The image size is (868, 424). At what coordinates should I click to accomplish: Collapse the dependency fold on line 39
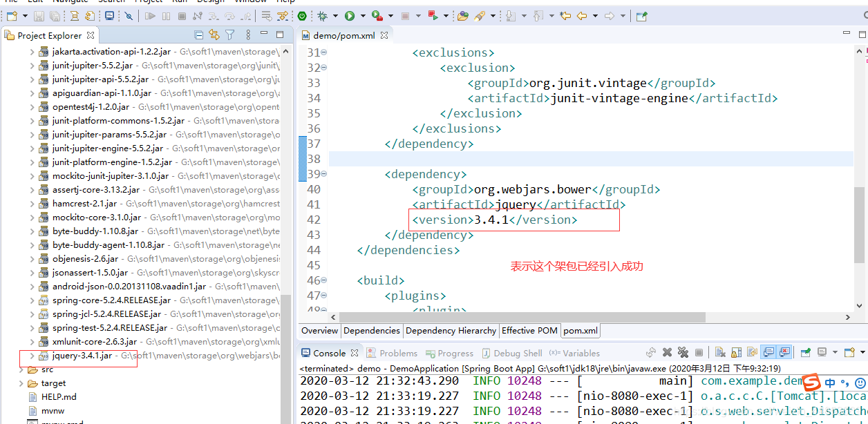324,174
